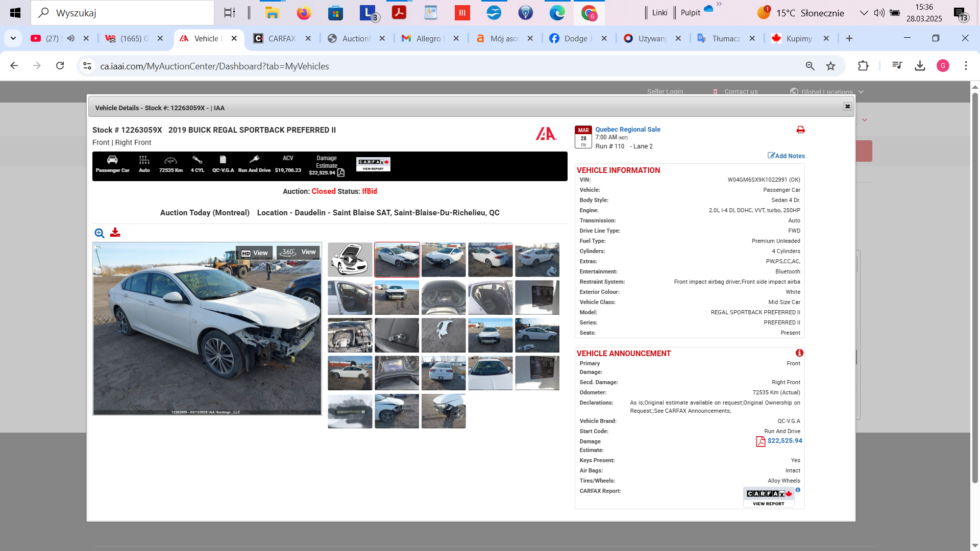Click Add Notes link
The image size is (980, 551).
(786, 156)
